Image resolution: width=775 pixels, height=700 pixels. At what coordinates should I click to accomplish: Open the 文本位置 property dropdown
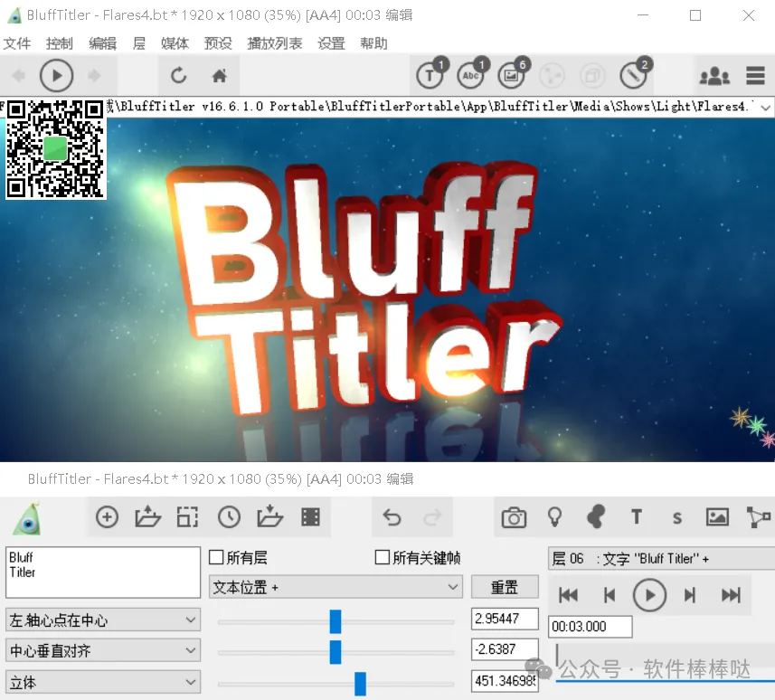[336, 587]
